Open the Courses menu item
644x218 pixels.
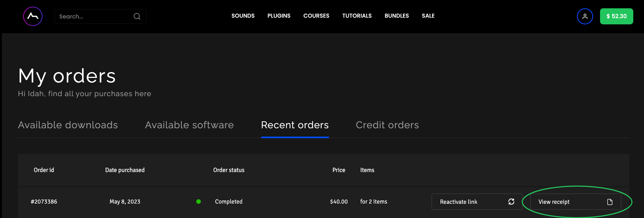[316, 16]
